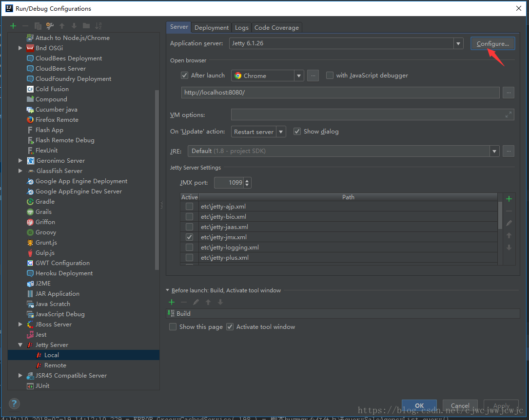This screenshot has width=529, height=420.
Task: Open Restart server action dropdown
Action: [x=281, y=132]
